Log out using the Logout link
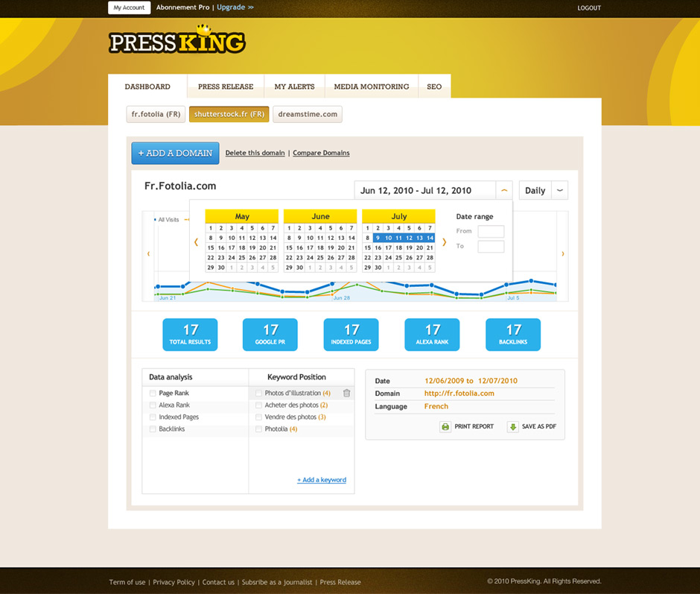This screenshot has height=594, width=700. point(589,8)
